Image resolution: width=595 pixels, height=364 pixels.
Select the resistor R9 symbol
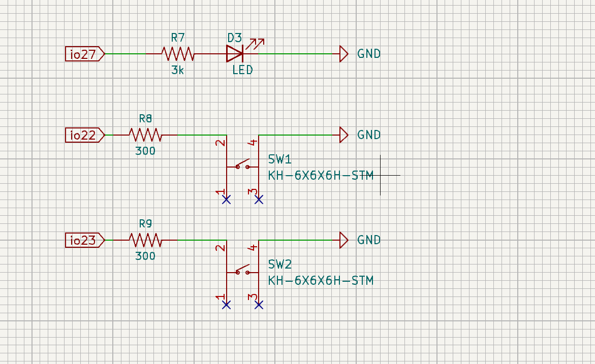pos(145,240)
